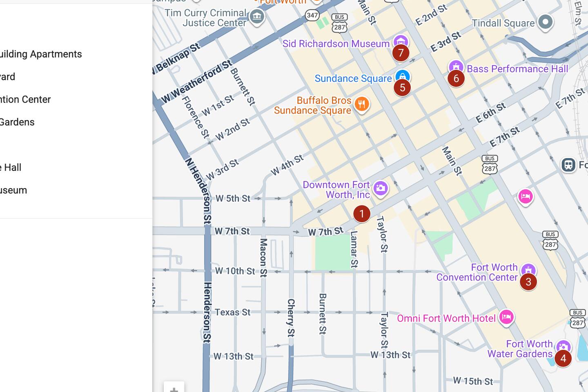Select red marker 3 at Convention Center
This screenshot has width=588, height=392.
(528, 282)
